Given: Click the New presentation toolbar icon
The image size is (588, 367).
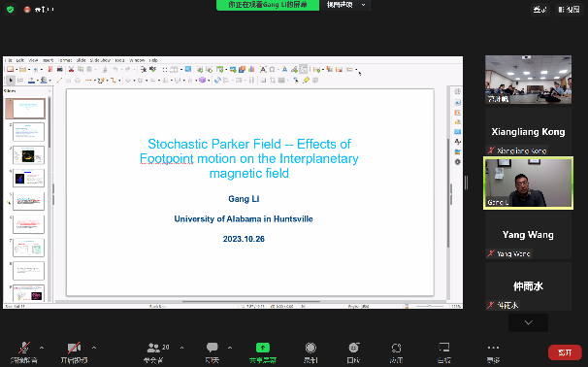Looking at the screenshot, I should [10, 70].
